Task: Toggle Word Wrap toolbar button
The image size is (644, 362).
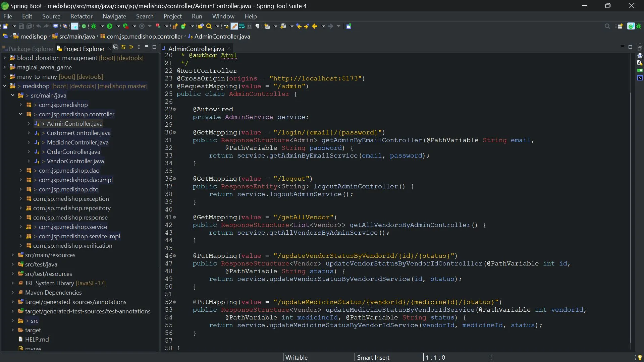Action: 241,26
